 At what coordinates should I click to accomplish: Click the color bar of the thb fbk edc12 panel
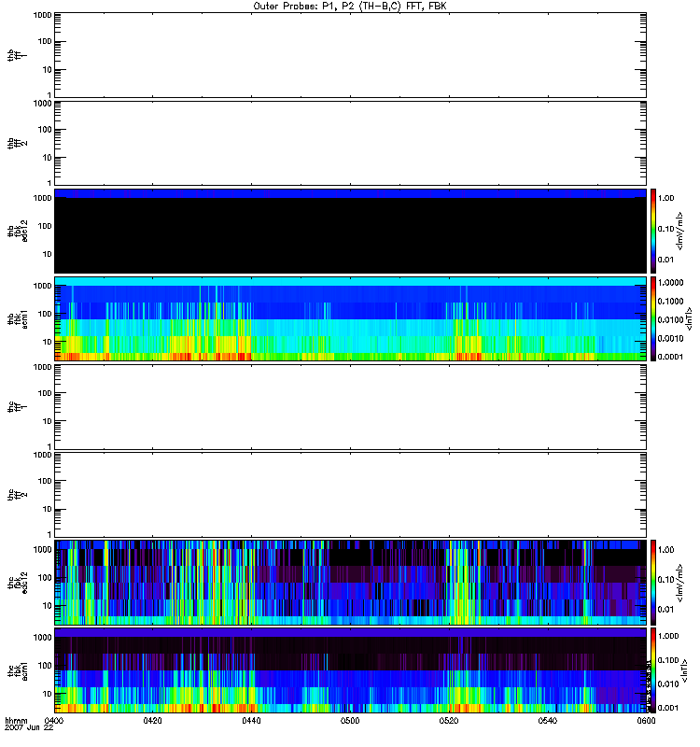[653, 231]
